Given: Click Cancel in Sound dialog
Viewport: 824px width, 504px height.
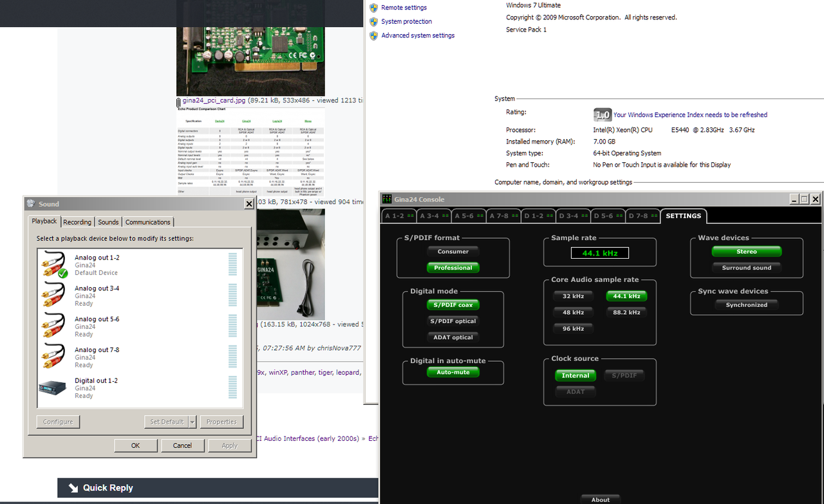Looking at the screenshot, I should click(182, 445).
